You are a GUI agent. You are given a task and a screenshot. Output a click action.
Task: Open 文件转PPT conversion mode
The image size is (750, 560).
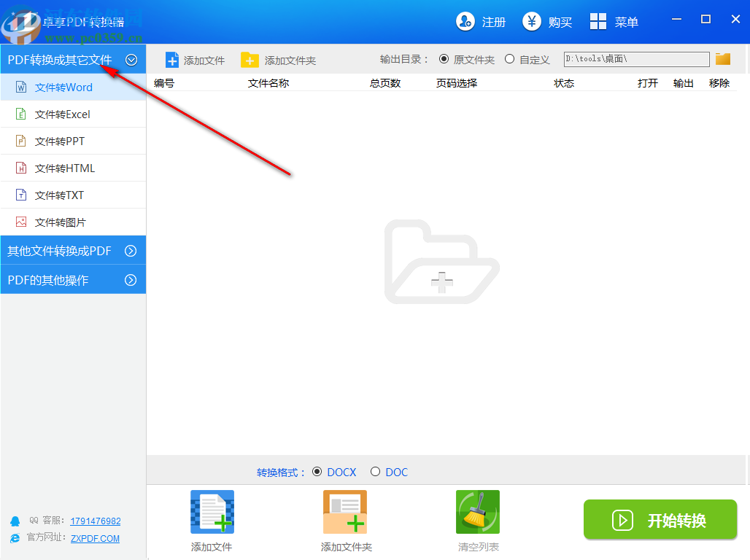point(73,141)
